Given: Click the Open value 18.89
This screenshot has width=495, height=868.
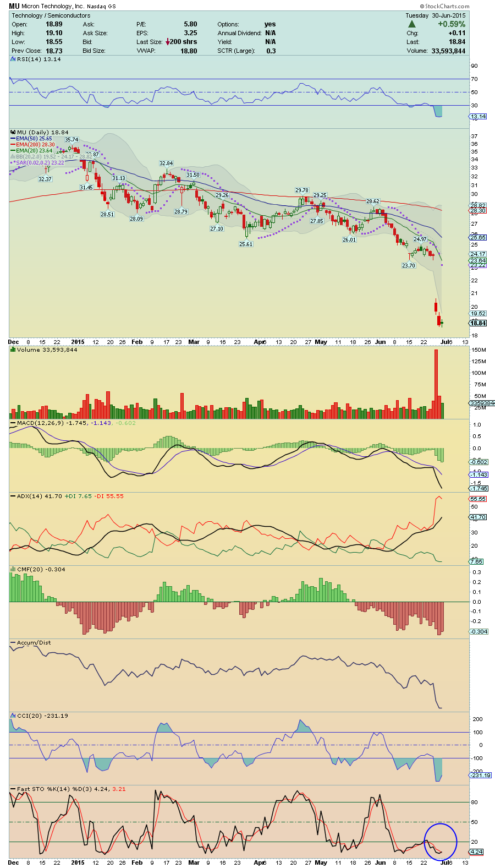Looking at the screenshot, I should [x=54, y=24].
